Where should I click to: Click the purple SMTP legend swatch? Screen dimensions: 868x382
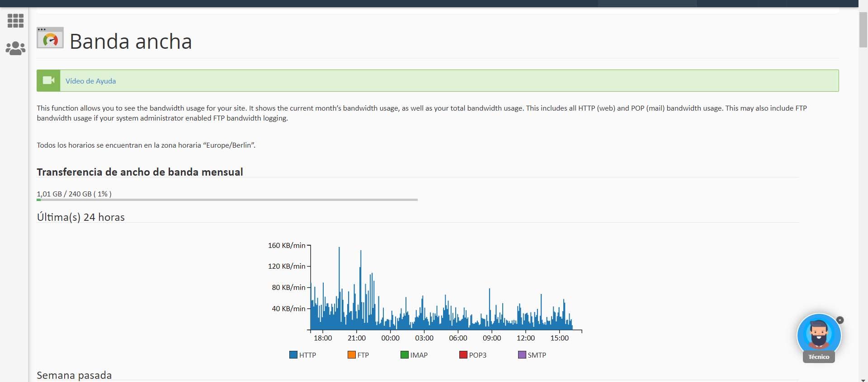522,355
